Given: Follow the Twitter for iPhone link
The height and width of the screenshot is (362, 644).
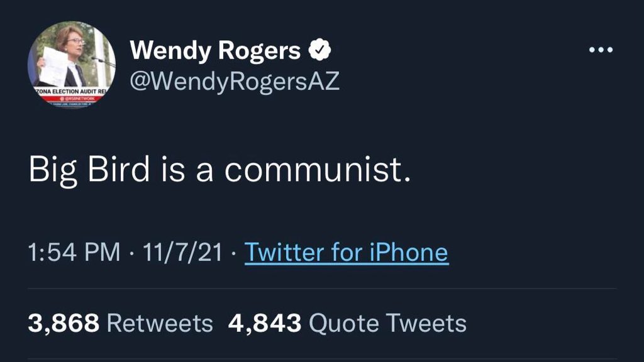Looking at the screenshot, I should point(347,252).
